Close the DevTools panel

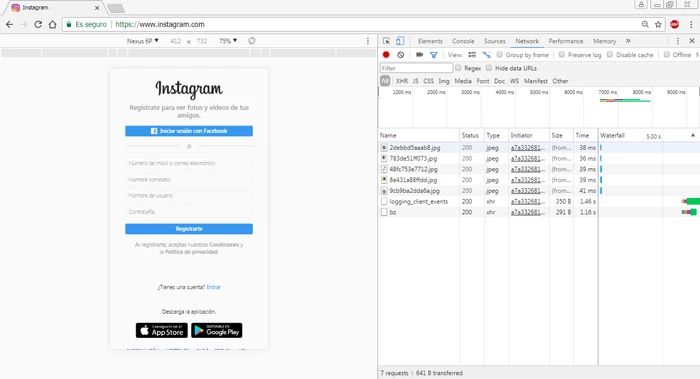point(692,41)
